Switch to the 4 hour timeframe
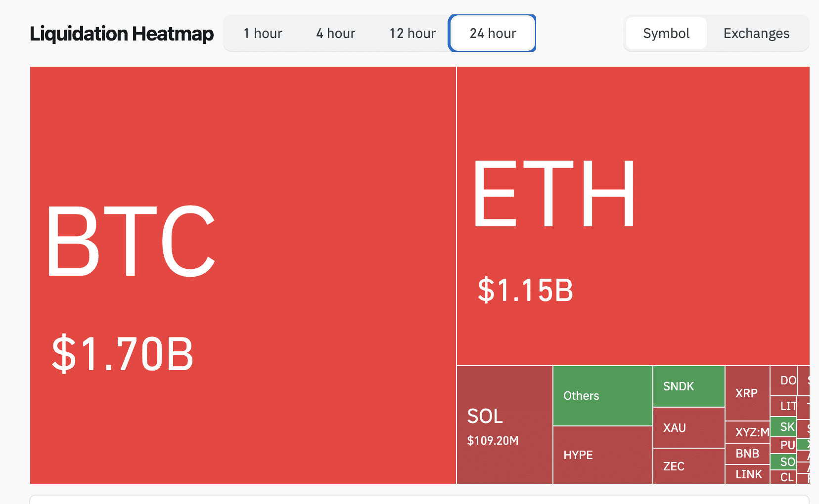Viewport: 819px width, 504px height. coord(336,33)
